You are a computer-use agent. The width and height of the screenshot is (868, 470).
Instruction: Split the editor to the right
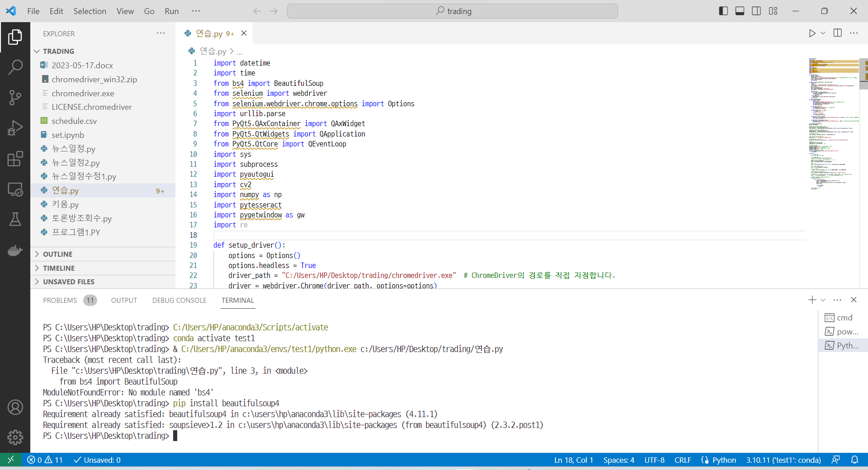pos(837,33)
